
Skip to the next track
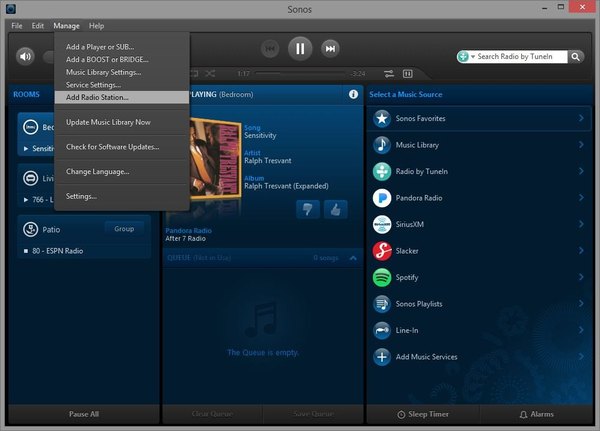coord(330,49)
